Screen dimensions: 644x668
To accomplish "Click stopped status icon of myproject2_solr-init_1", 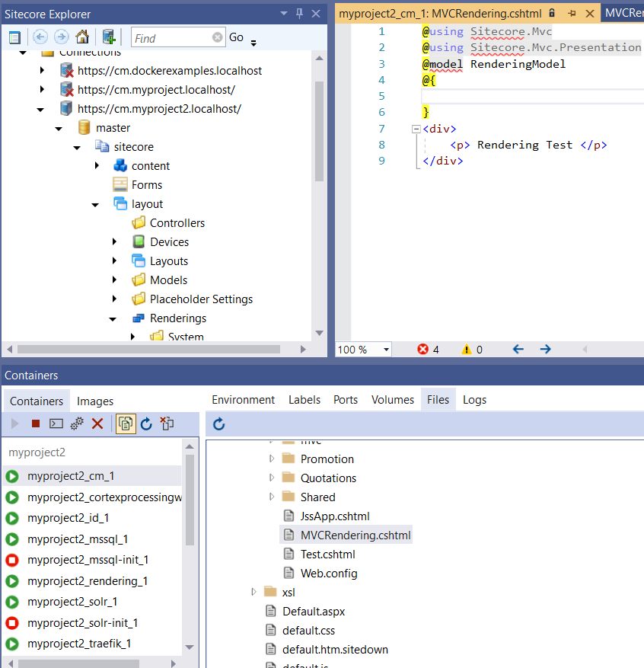I will (x=12, y=623).
